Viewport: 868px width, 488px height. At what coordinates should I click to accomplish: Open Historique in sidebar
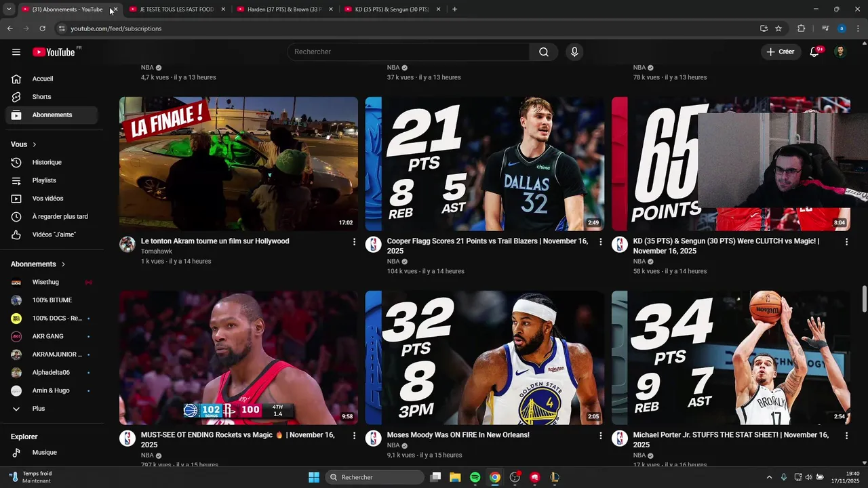coord(52,163)
